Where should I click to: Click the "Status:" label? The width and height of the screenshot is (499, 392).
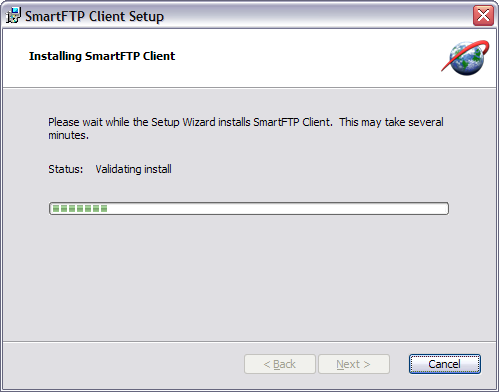click(x=66, y=169)
